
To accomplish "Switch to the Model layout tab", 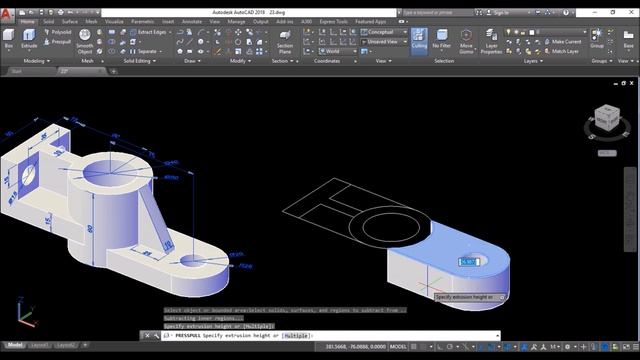I will 15,345.
